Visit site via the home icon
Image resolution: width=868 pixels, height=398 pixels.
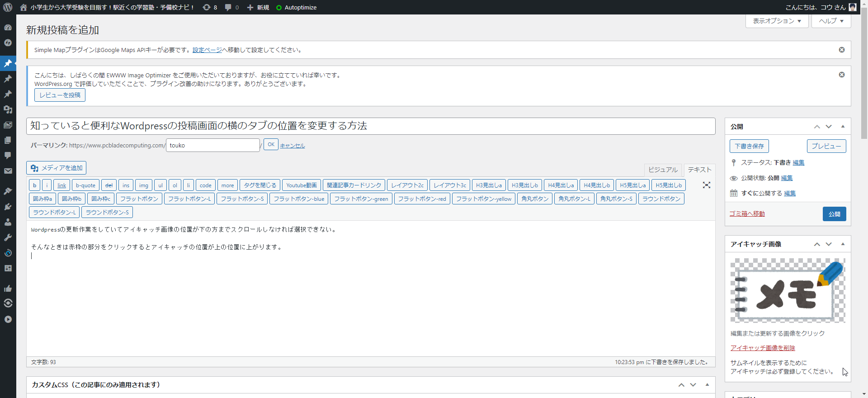point(24,7)
